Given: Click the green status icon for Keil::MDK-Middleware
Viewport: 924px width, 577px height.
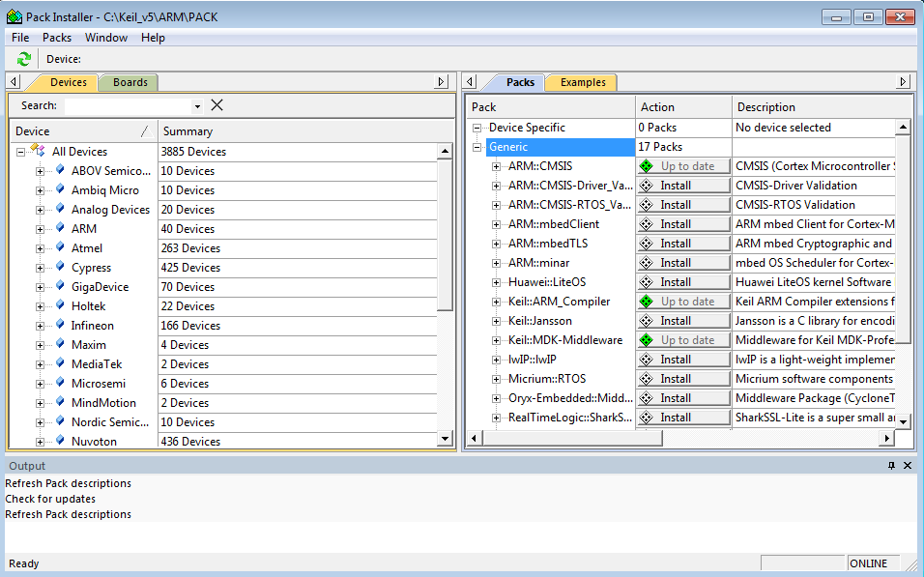Looking at the screenshot, I should tap(647, 340).
